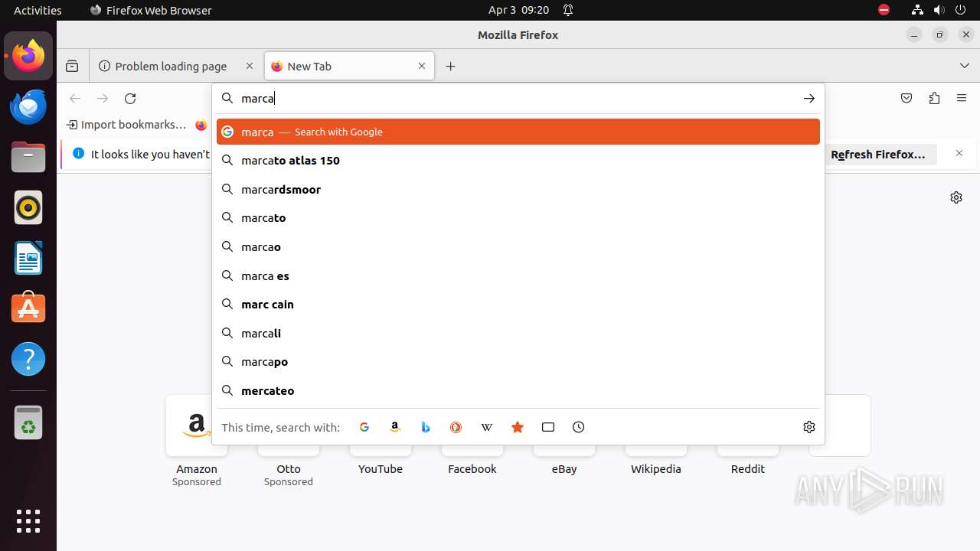Open Files manager from dock
Screen dimensions: 980x551
[28, 157]
